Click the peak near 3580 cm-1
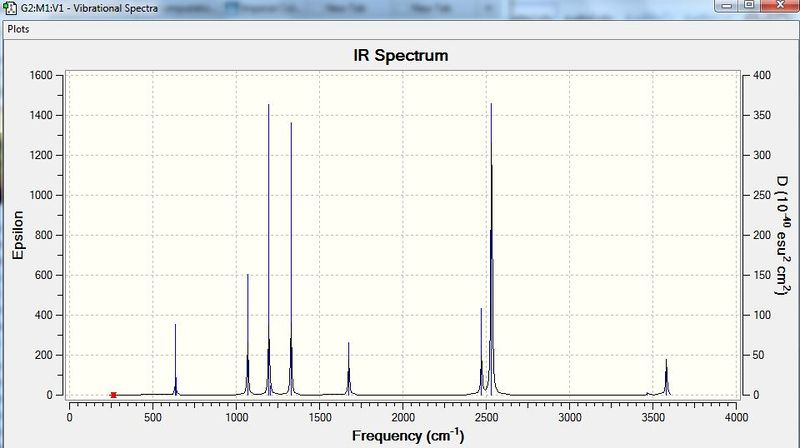The height and width of the screenshot is (448, 800). tap(666, 377)
